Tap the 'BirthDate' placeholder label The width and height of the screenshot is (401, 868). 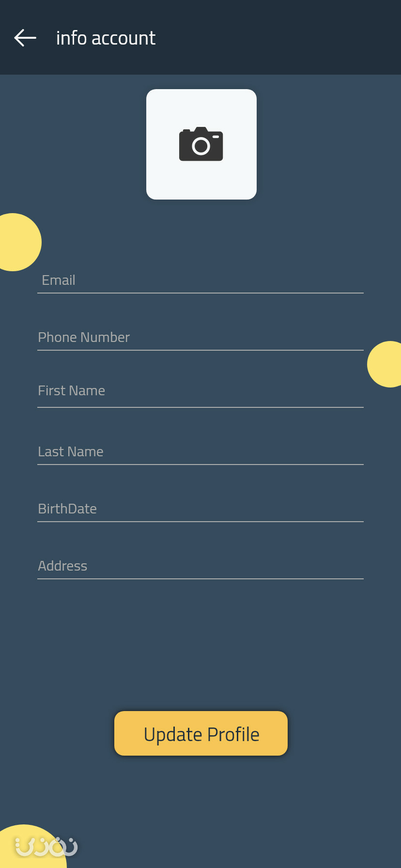tap(67, 509)
